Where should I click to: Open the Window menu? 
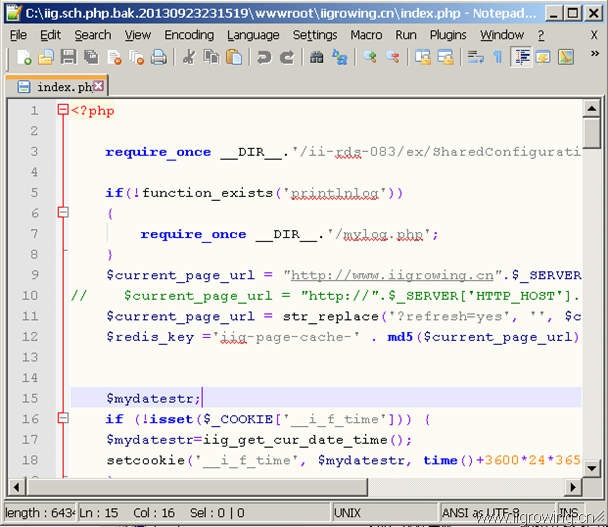click(502, 35)
